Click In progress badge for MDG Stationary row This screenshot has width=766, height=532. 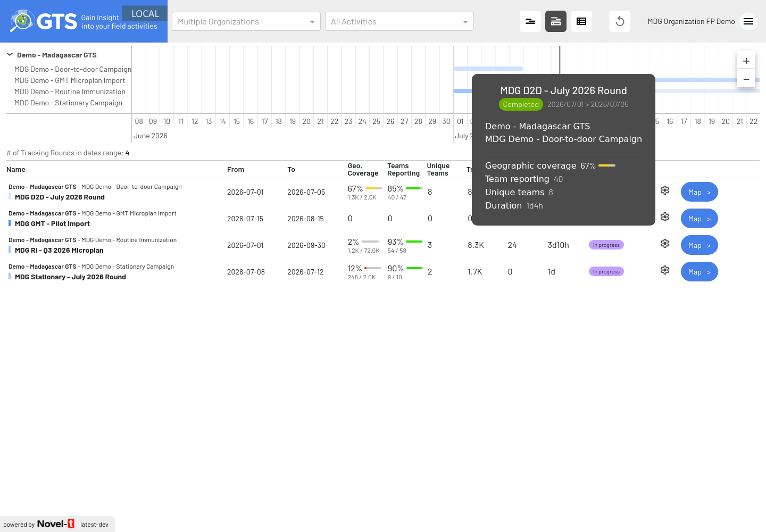click(606, 271)
